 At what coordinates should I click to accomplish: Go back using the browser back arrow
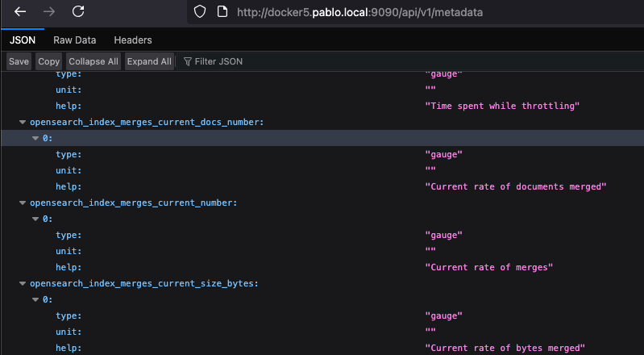point(20,11)
